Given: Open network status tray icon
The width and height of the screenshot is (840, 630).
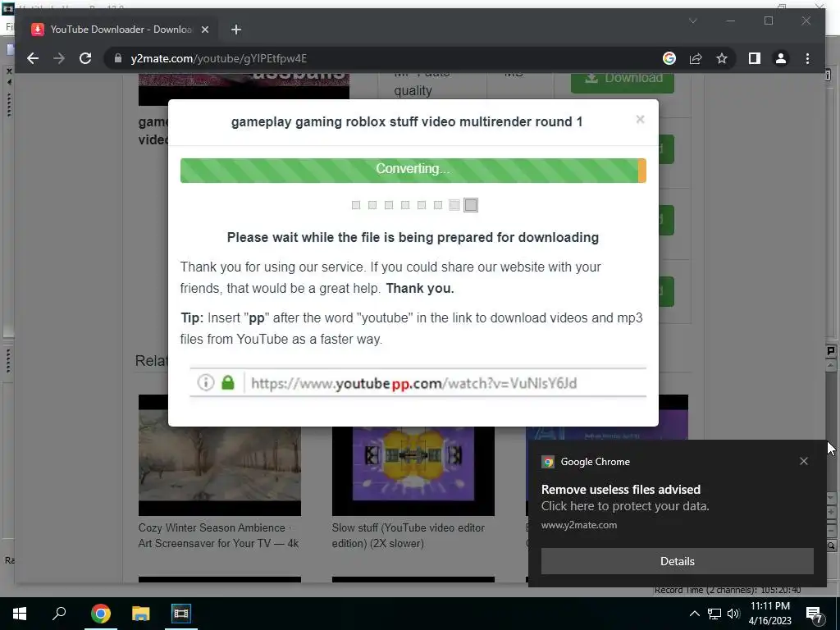Looking at the screenshot, I should [x=714, y=614].
